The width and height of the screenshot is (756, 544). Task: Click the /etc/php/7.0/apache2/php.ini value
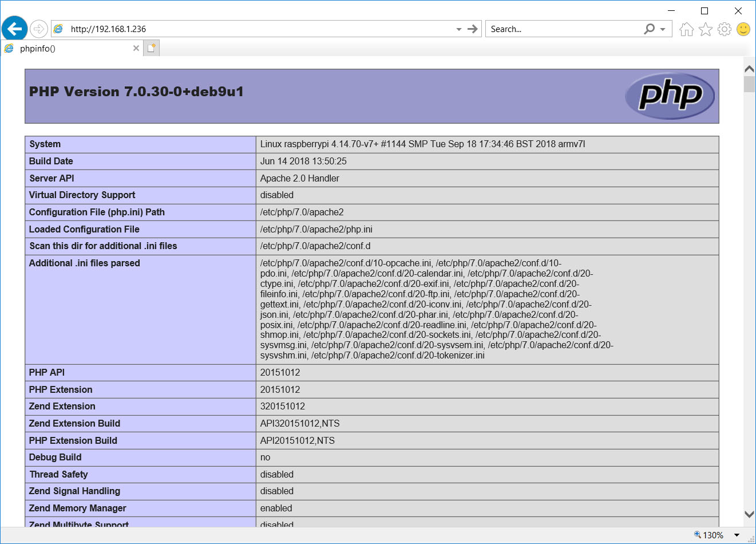coord(316,230)
